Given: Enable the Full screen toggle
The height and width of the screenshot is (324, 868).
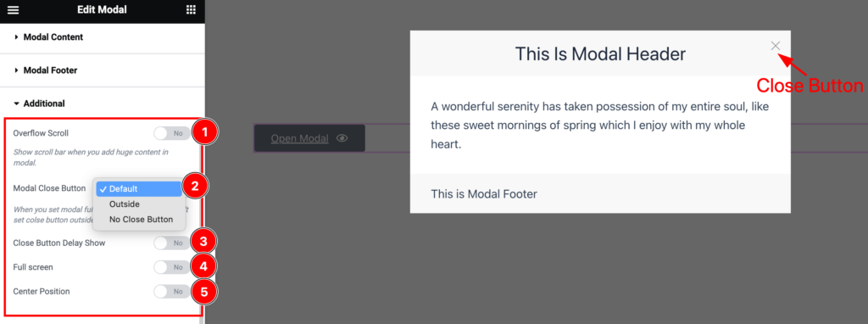Looking at the screenshot, I should pyautogui.click(x=171, y=267).
